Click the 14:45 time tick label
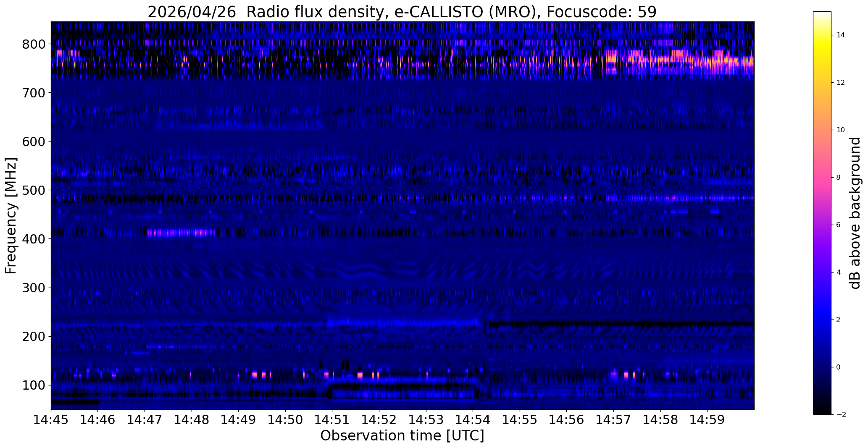 tap(51, 419)
